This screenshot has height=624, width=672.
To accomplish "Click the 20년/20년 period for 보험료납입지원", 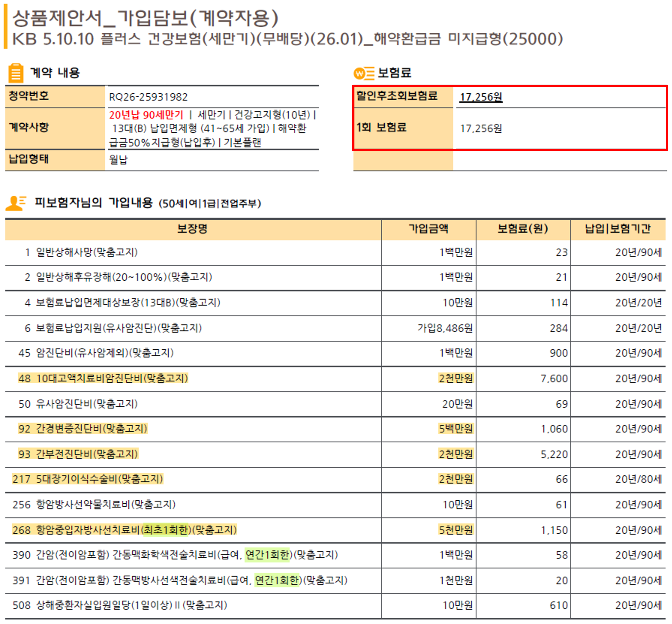I will tap(639, 328).
